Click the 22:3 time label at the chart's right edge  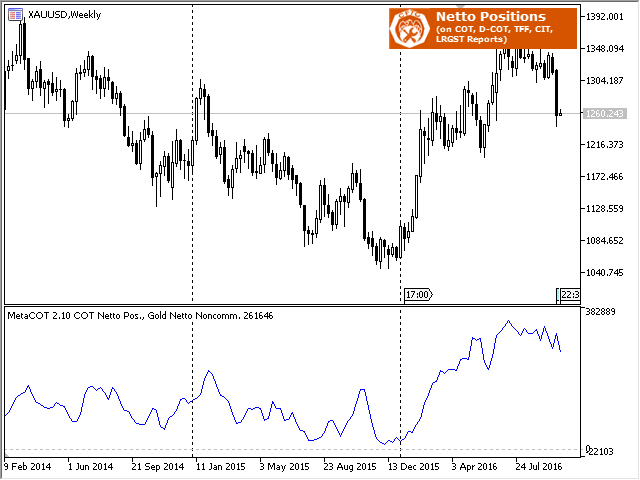[x=570, y=294]
